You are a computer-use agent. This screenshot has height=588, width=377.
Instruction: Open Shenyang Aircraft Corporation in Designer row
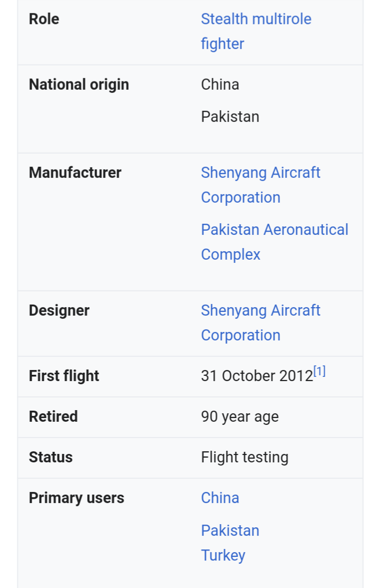(x=261, y=323)
